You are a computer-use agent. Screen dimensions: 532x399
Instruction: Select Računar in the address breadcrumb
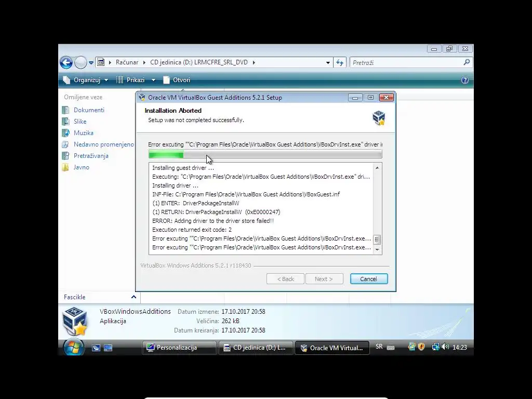coord(127,62)
